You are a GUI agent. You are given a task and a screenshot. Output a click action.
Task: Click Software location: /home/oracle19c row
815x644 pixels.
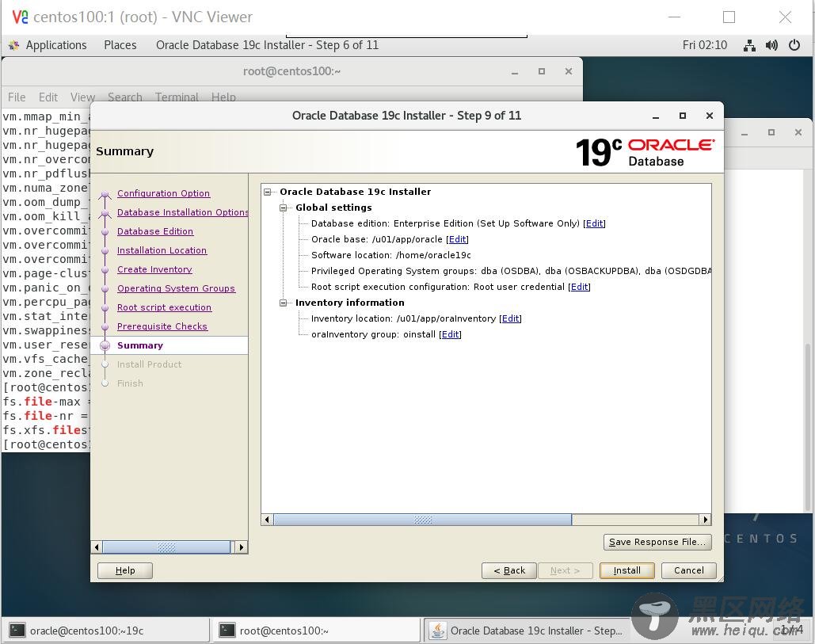(x=391, y=255)
